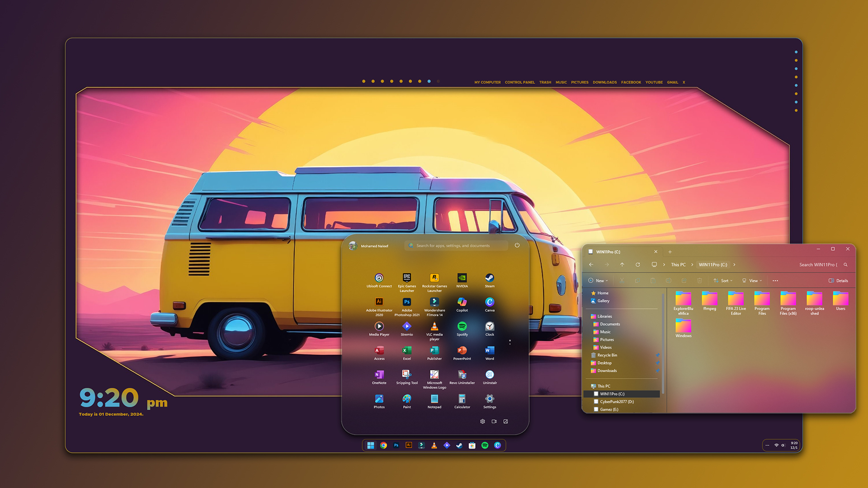Image resolution: width=868 pixels, height=488 pixels.
Task: Open Revo Uninstaller in Start menu
Action: click(462, 377)
